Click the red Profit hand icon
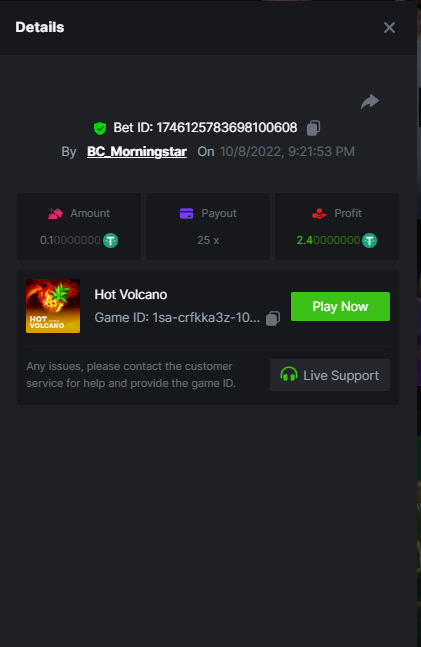Screen dimensions: 421x647 click(319, 213)
